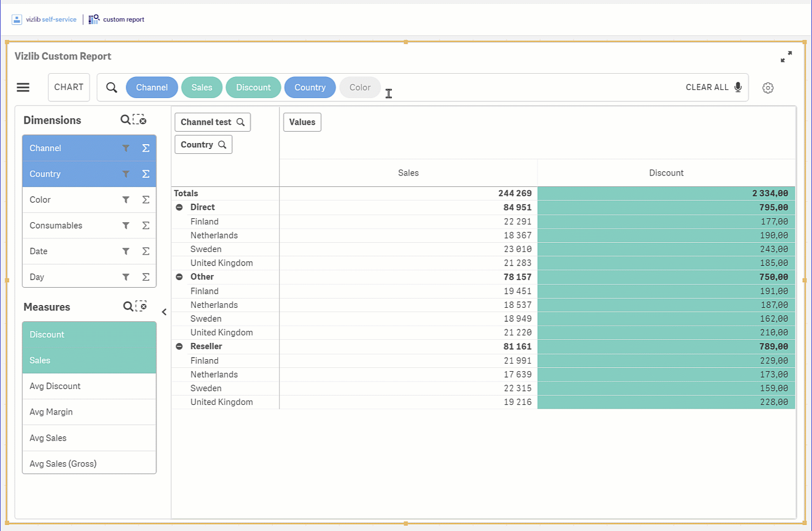Screen dimensions: 812x531
Task: Collapse the side panel with chevron
Action: pyautogui.click(x=164, y=312)
